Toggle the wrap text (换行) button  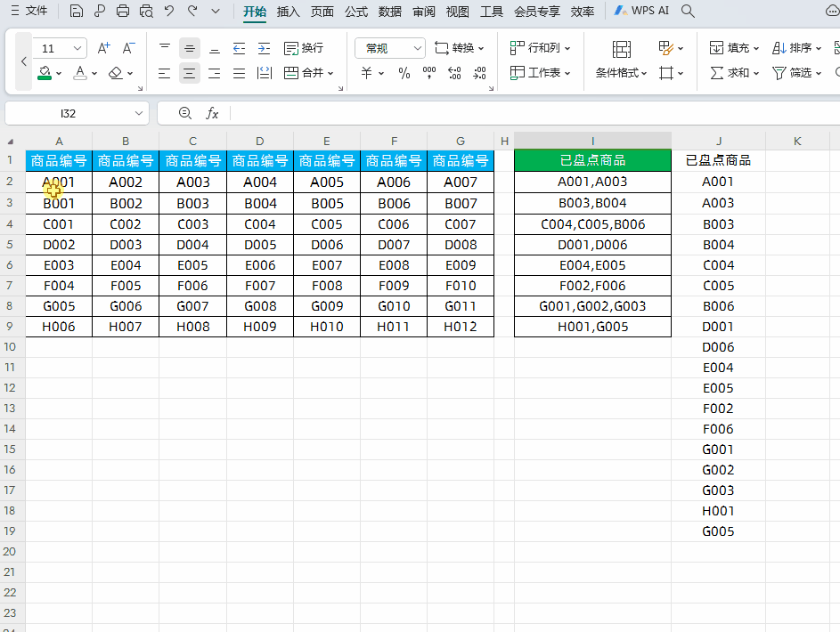coord(304,48)
